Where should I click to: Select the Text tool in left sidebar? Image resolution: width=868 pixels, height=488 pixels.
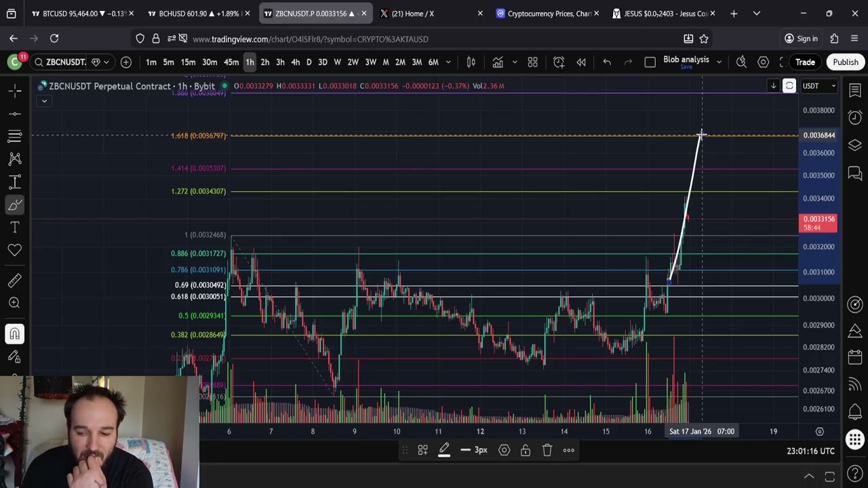point(15,227)
